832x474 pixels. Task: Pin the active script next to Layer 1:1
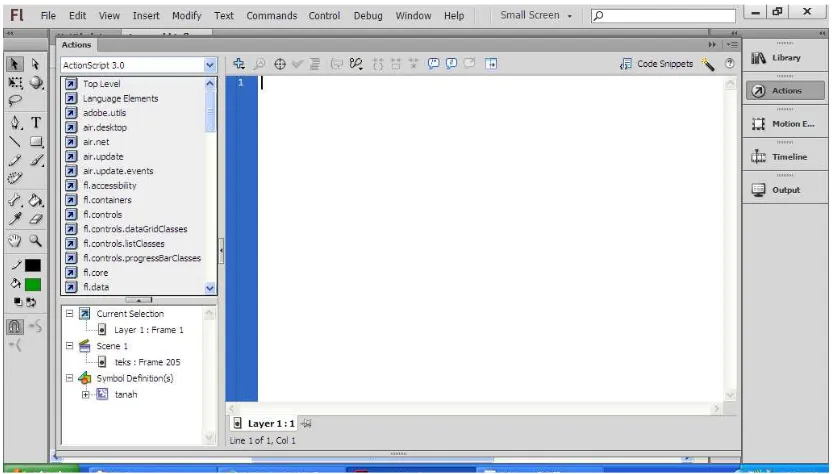coord(306,424)
